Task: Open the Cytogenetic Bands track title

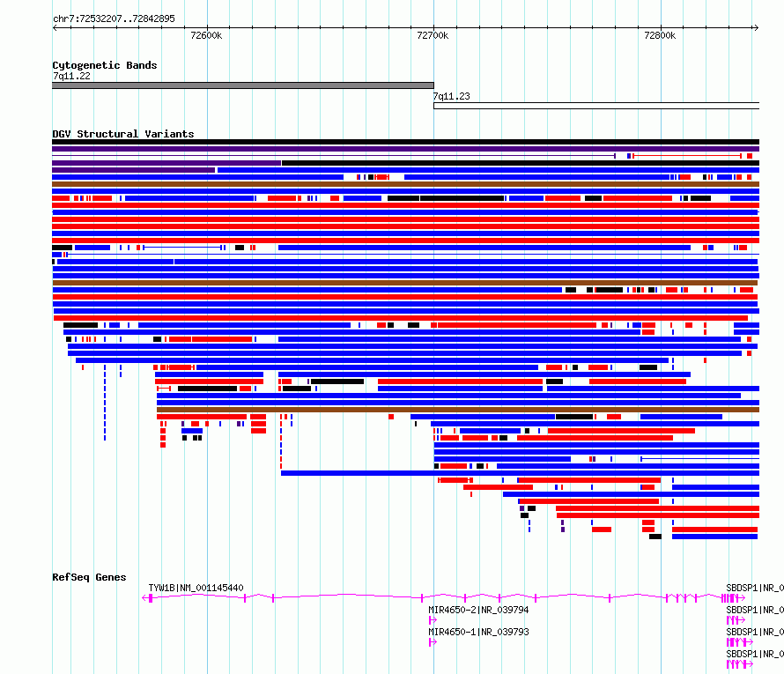Action: tap(105, 65)
